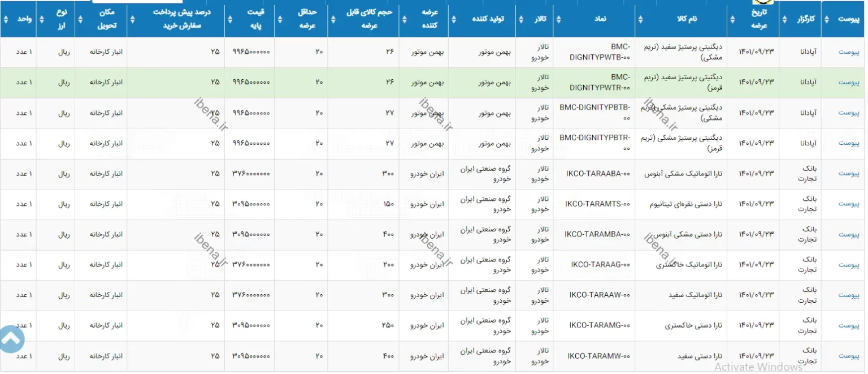
Task: Select the تارا اتوماتیک سفید product name cell
Action: tap(695, 295)
